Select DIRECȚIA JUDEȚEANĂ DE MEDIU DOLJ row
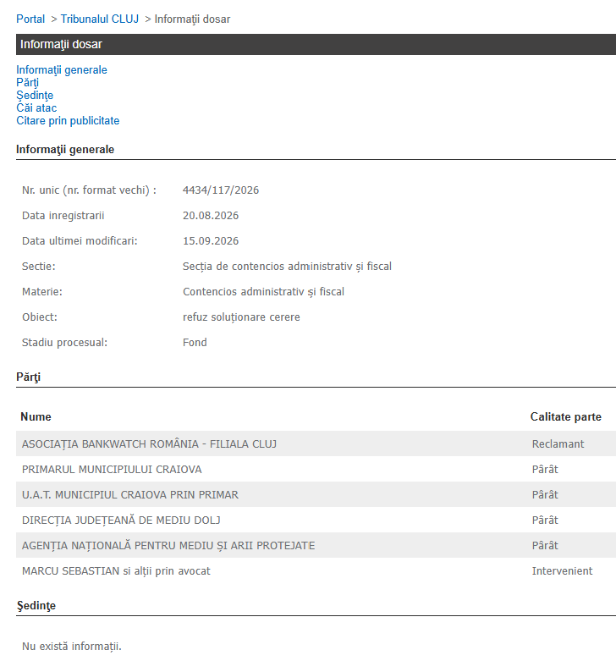The height and width of the screenshot is (672, 616). (x=316, y=520)
